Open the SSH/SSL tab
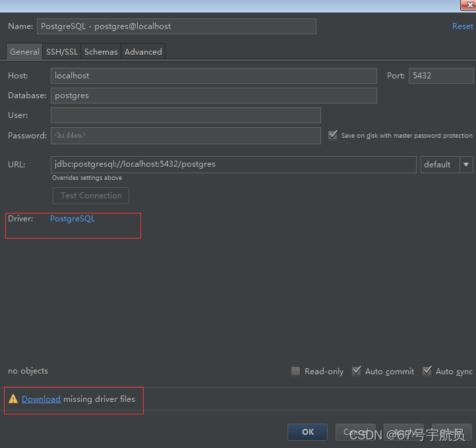Image resolution: width=476 pixels, height=448 pixels. tap(61, 51)
